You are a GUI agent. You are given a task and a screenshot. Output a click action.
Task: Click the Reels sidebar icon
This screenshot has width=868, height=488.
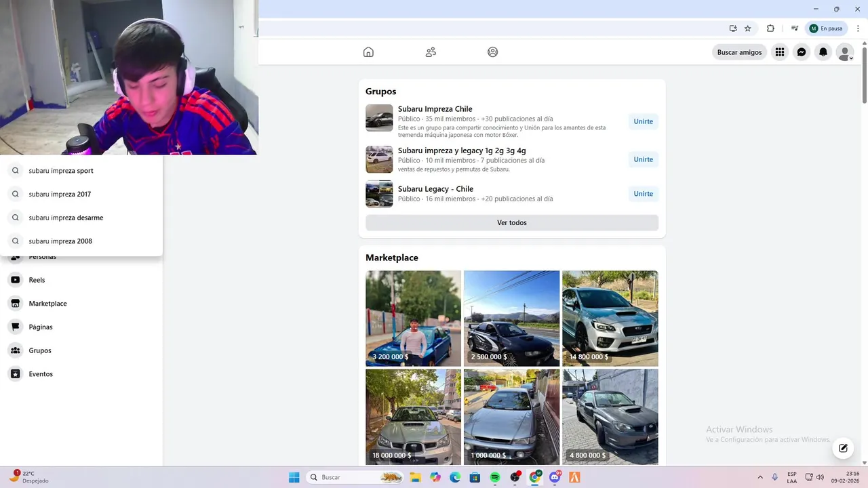(x=16, y=280)
